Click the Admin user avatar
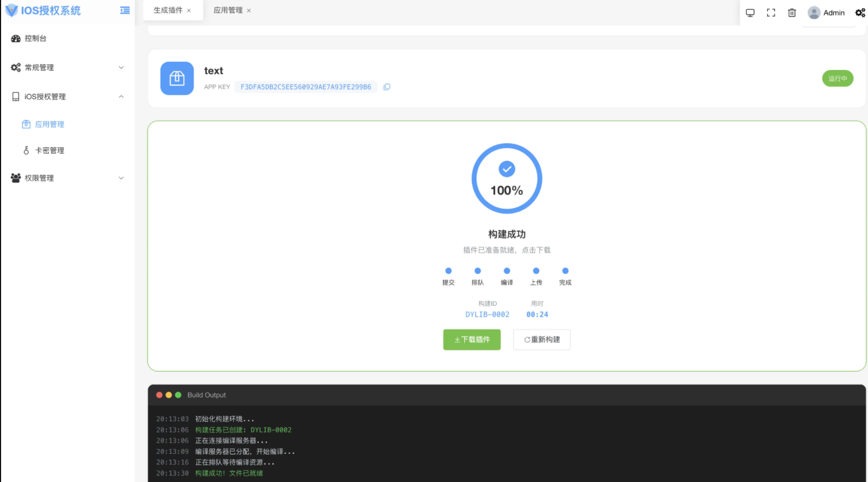 point(814,13)
